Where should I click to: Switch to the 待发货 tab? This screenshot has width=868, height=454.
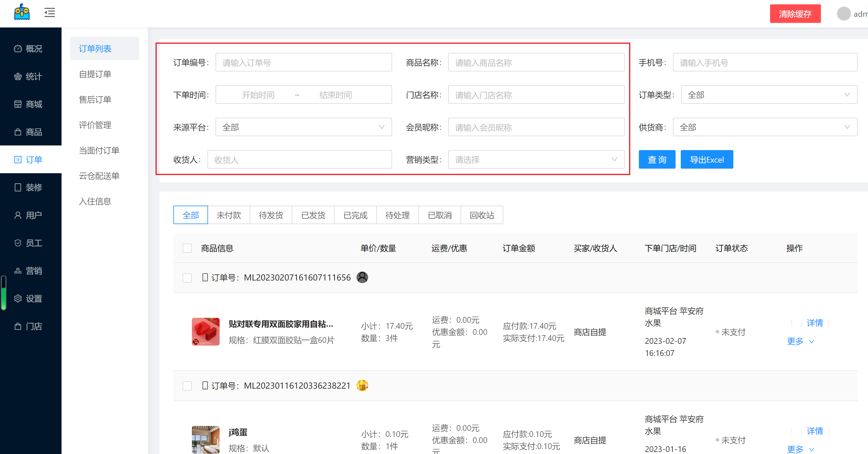click(x=270, y=215)
